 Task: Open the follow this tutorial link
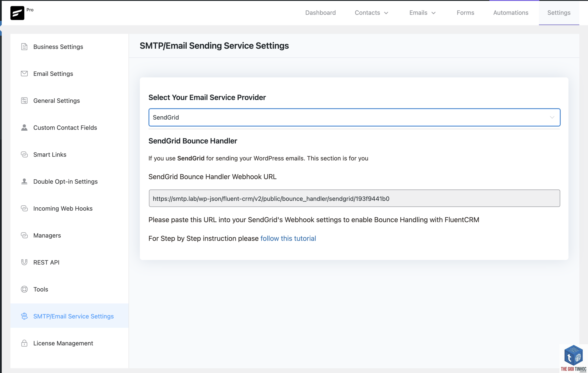pos(288,238)
